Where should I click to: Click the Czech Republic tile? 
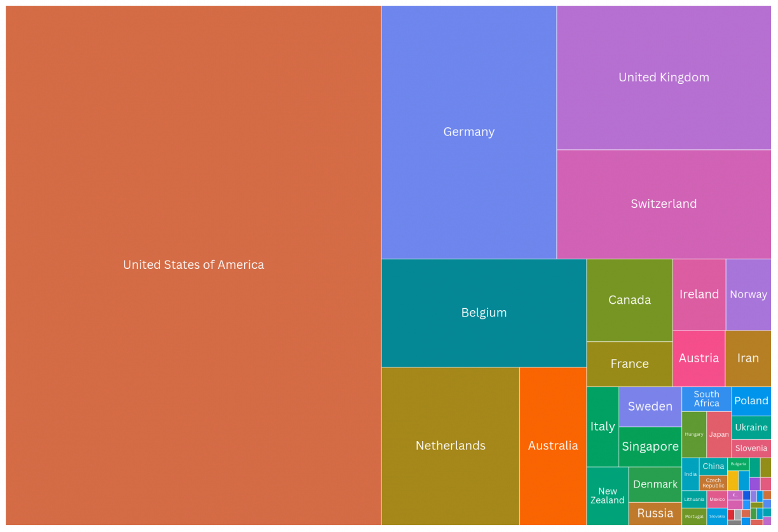click(713, 483)
